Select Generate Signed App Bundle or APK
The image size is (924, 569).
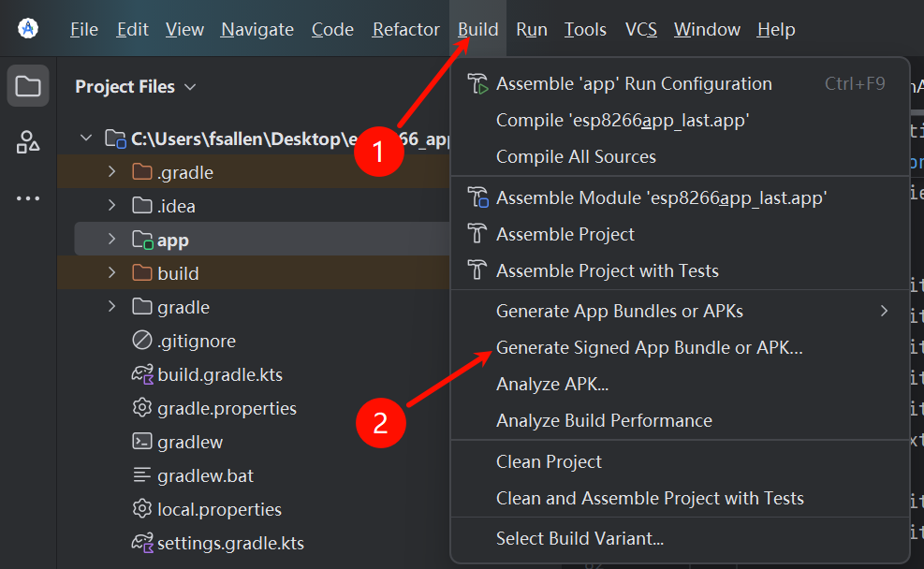click(649, 347)
